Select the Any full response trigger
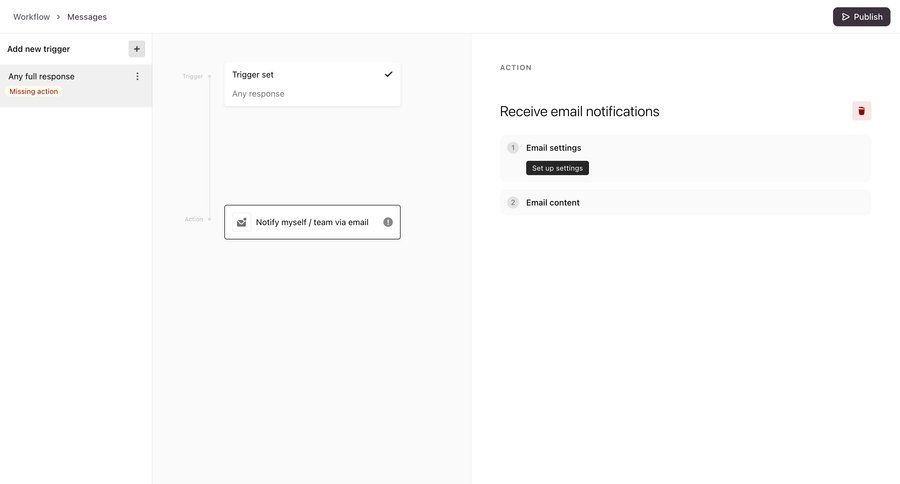This screenshot has height=484, width=900. 76,85
